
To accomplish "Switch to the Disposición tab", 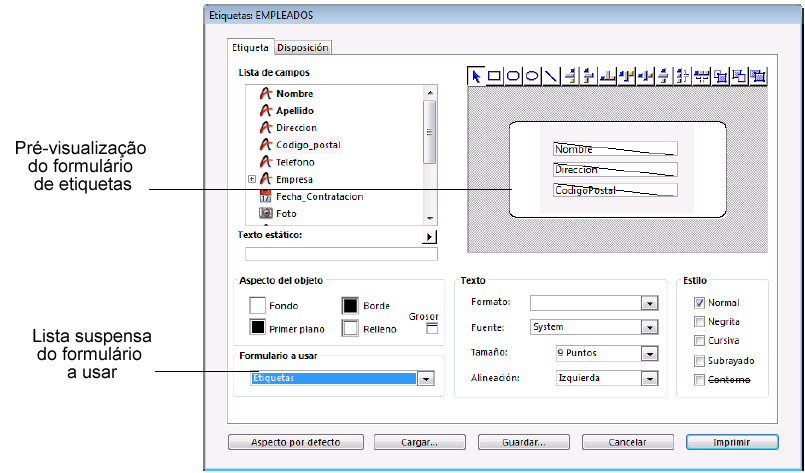I will (302, 47).
